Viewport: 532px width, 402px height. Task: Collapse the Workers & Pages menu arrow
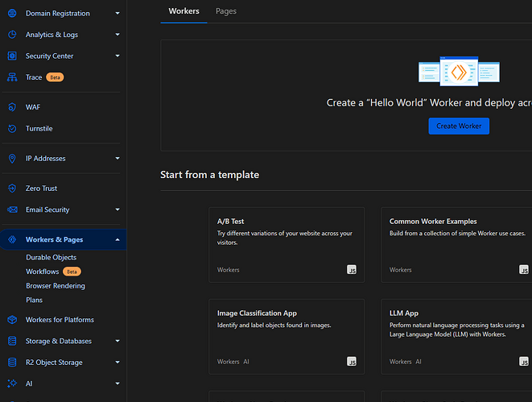[118, 240]
